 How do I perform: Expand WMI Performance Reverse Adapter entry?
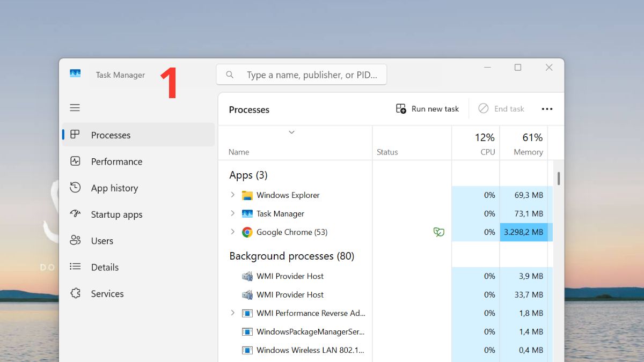(232, 313)
